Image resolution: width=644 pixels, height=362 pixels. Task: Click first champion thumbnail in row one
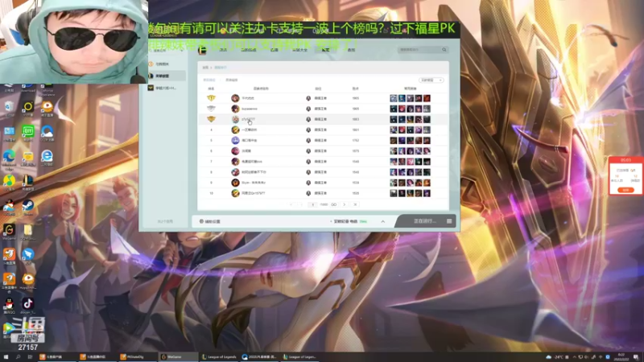click(394, 98)
